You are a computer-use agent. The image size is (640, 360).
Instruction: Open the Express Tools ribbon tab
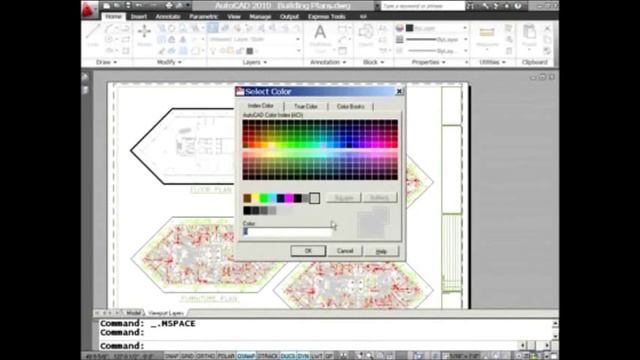click(327, 17)
